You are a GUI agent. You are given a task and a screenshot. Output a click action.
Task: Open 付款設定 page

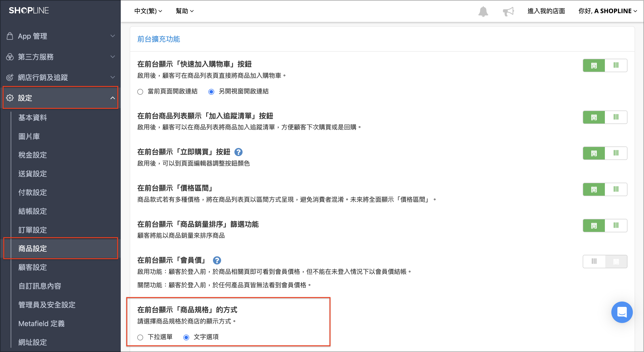click(x=32, y=193)
